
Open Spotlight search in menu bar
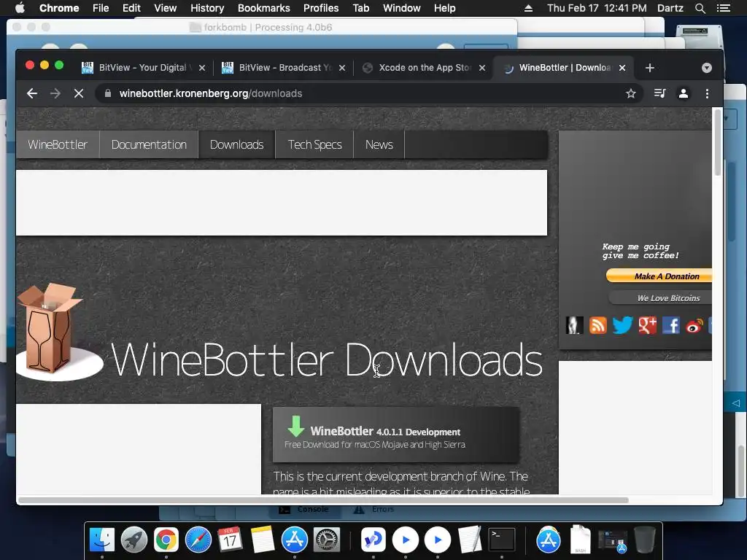[x=700, y=8]
